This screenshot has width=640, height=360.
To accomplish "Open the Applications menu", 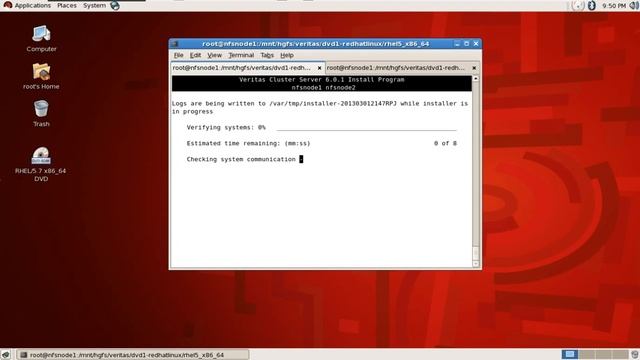I will tap(33, 6).
